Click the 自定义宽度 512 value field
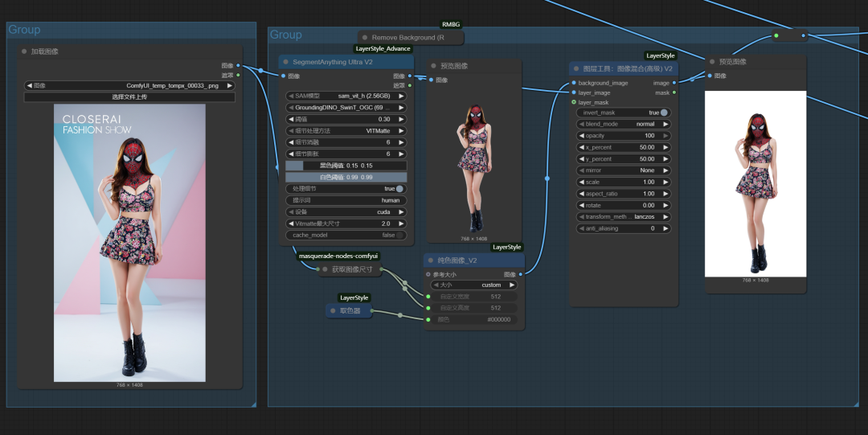 point(474,297)
